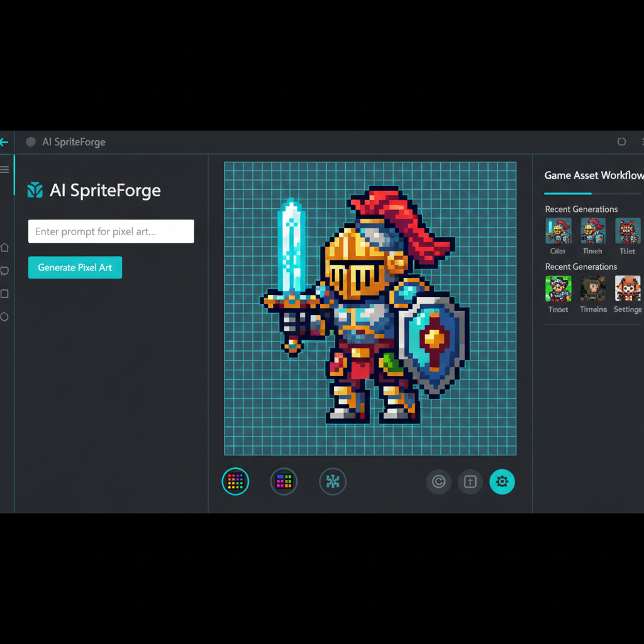Open the chat bubble sidebar icon
This screenshot has width=644, height=644.
tap(5, 270)
